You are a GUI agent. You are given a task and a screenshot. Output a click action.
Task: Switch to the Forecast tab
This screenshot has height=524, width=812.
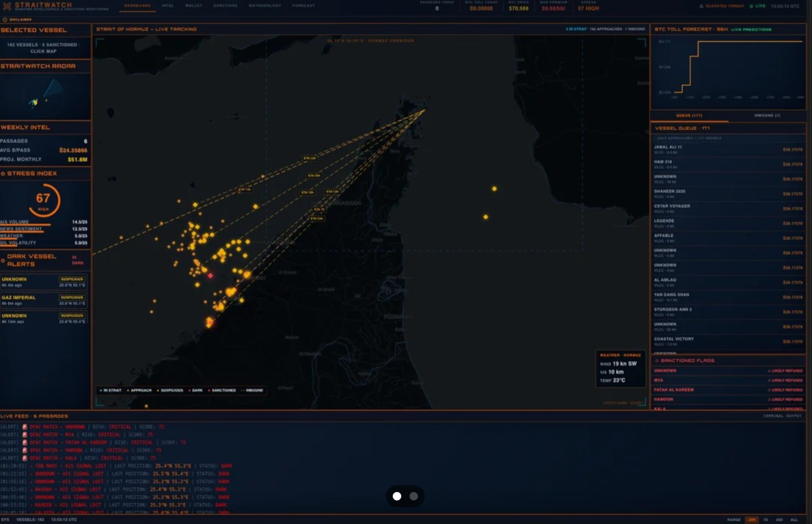coord(304,6)
